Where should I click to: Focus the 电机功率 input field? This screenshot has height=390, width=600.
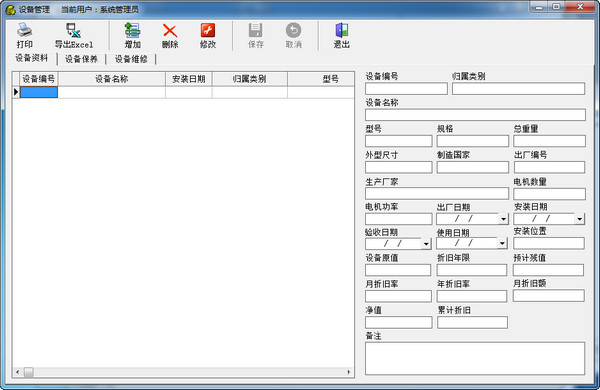pyautogui.click(x=398, y=219)
